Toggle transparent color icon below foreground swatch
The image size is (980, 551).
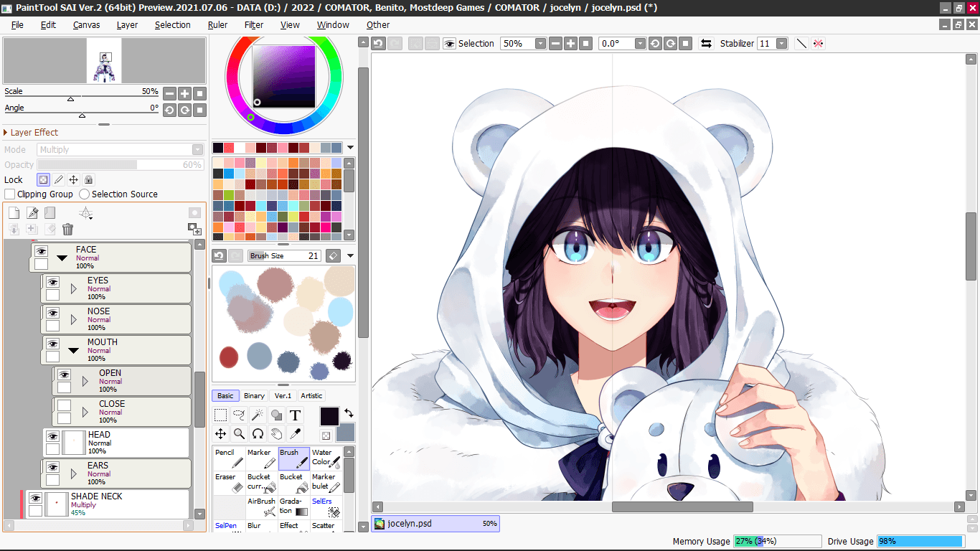tap(326, 435)
